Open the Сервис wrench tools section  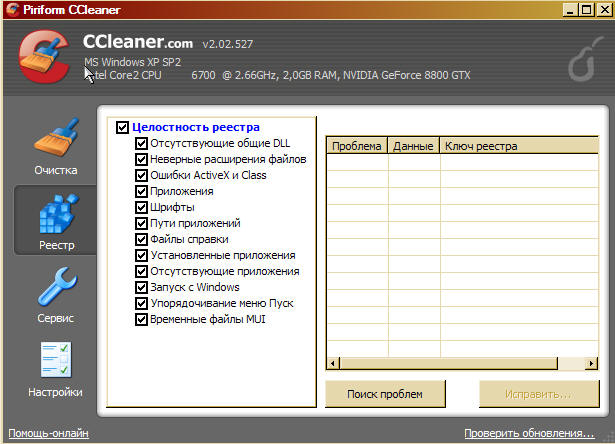point(56,295)
